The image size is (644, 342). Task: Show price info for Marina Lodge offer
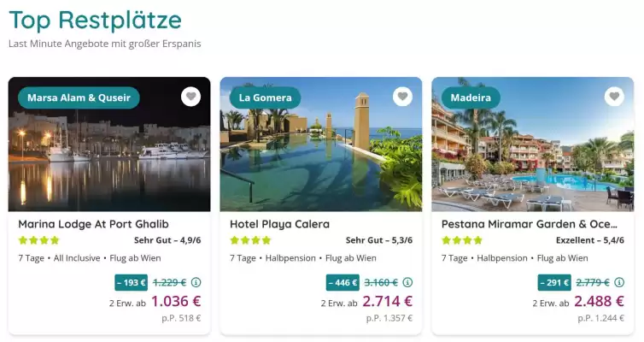tap(196, 282)
